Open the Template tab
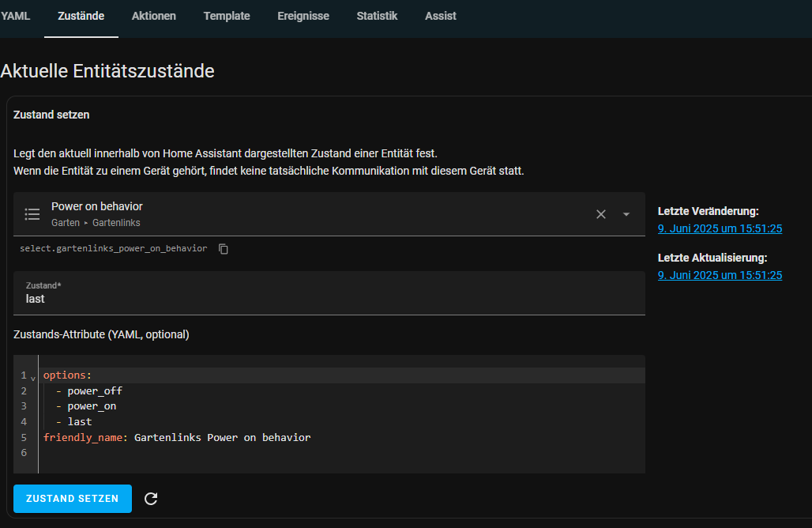 coord(227,16)
